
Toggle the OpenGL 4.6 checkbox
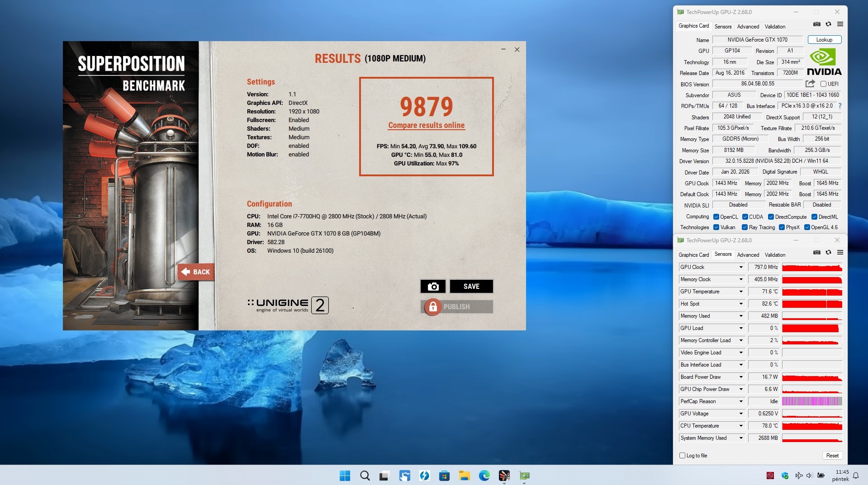click(x=807, y=227)
